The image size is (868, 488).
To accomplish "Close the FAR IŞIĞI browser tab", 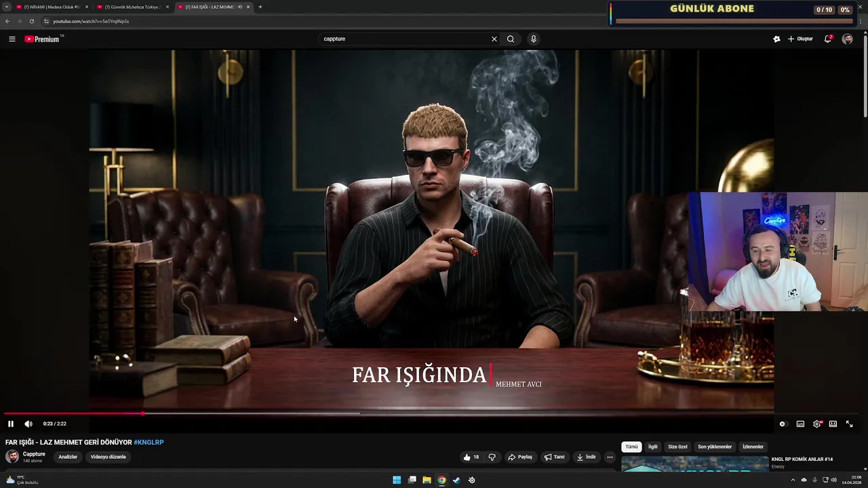I will pos(248,7).
